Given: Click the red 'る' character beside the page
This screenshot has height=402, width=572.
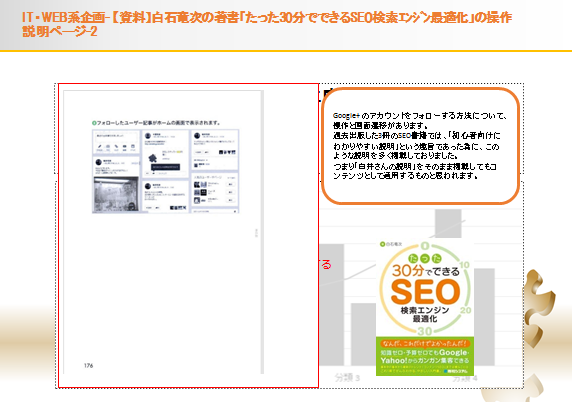Looking at the screenshot, I should tap(326, 264).
